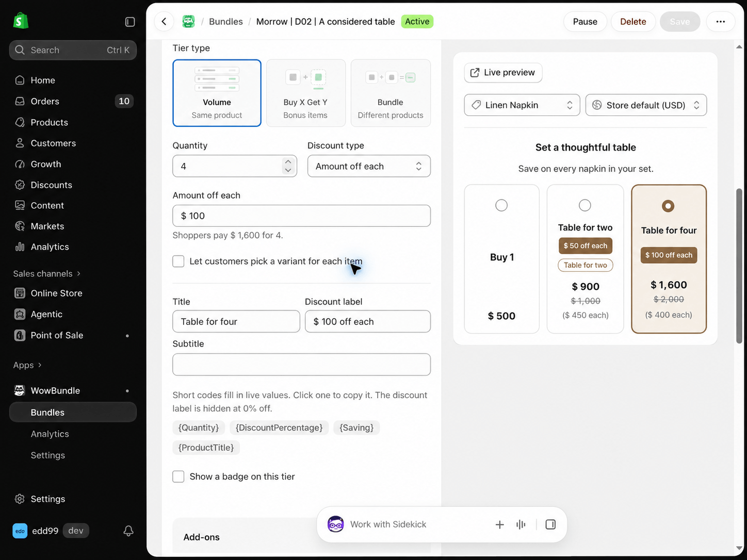The image size is (747, 560).
Task: Click the Subtitle input field
Action: pyautogui.click(x=301, y=365)
